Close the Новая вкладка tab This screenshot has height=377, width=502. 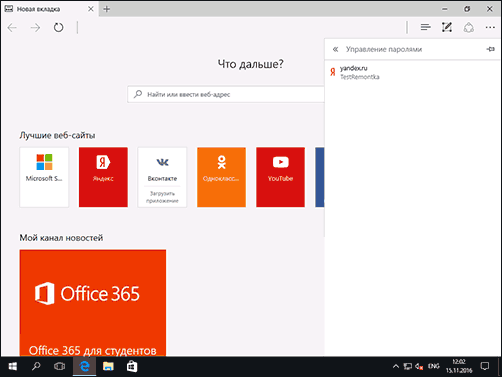coord(91,9)
